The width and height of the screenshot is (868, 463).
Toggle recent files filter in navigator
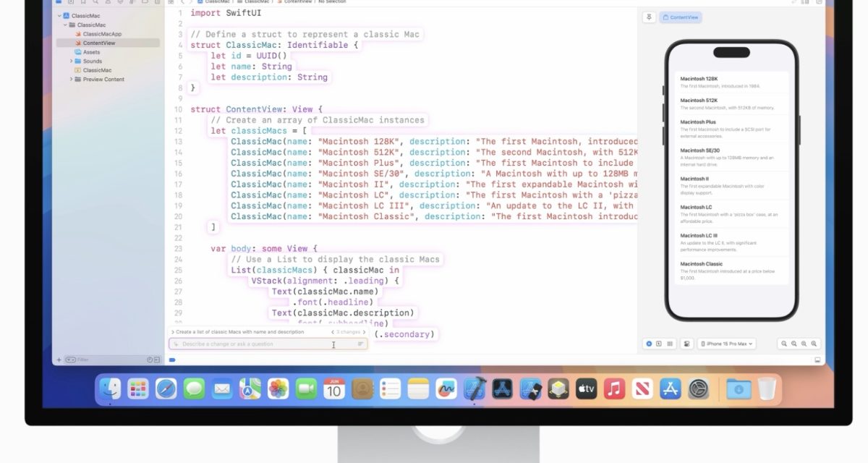[150, 360]
